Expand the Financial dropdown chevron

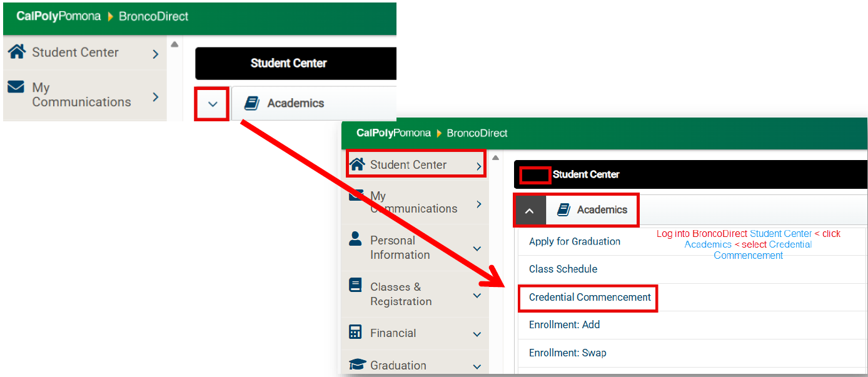pos(478,333)
